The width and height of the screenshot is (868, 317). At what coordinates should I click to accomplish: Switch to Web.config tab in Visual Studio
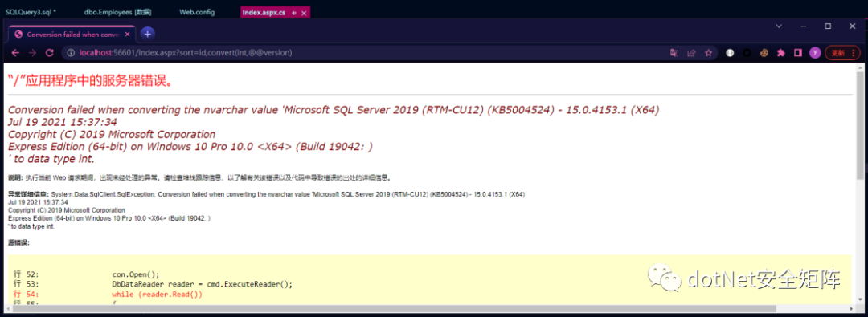pos(197,11)
